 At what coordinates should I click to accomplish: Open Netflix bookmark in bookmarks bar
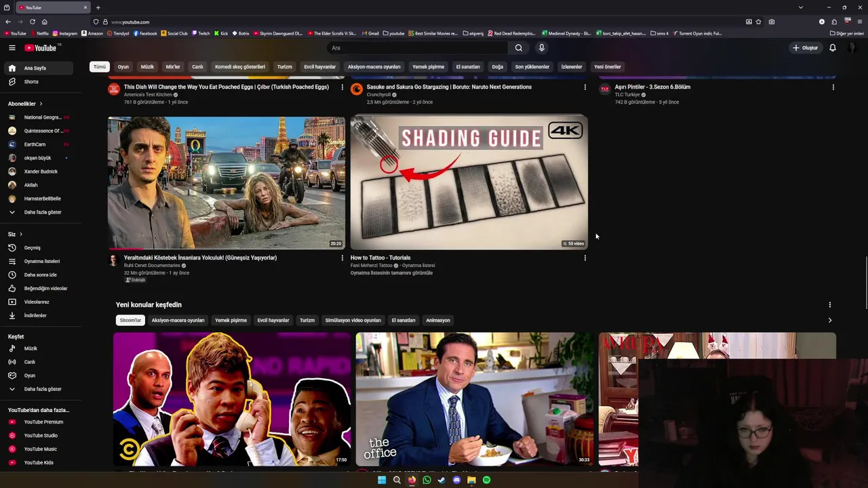[39, 33]
